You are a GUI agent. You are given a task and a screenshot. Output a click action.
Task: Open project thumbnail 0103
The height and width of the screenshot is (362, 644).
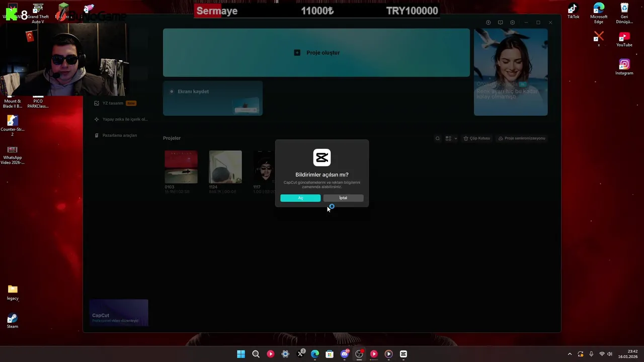pyautogui.click(x=181, y=167)
